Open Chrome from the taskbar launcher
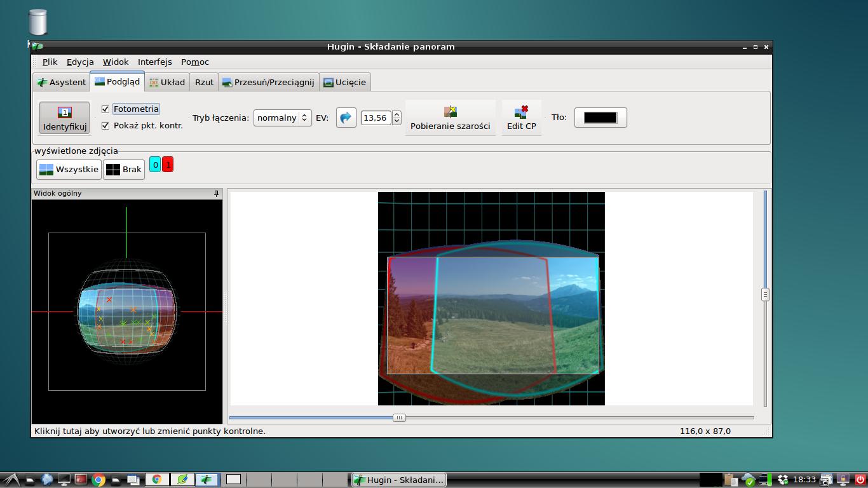 pos(98,480)
